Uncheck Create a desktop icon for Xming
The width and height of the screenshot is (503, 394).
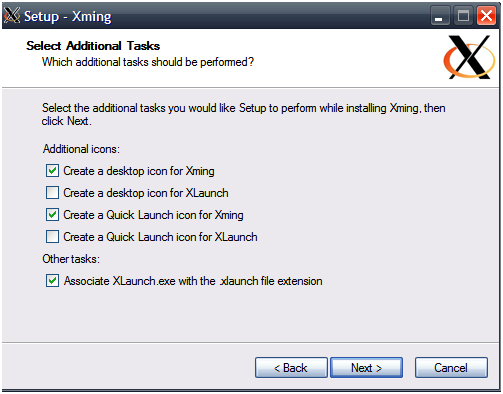(52, 171)
